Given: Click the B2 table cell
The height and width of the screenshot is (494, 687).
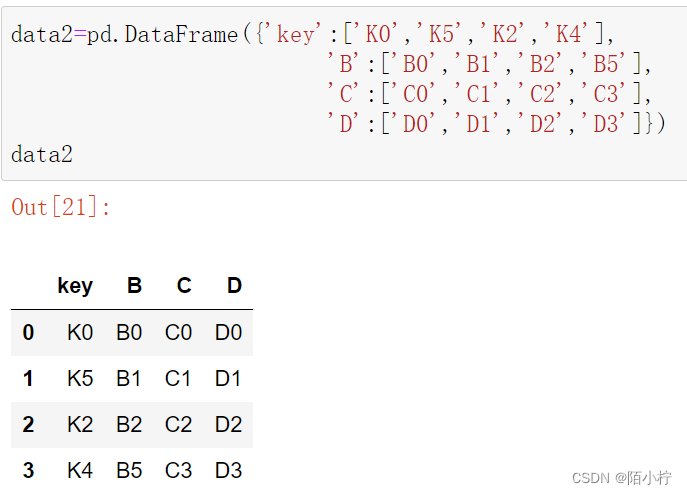Looking at the screenshot, I should (x=129, y=425).
